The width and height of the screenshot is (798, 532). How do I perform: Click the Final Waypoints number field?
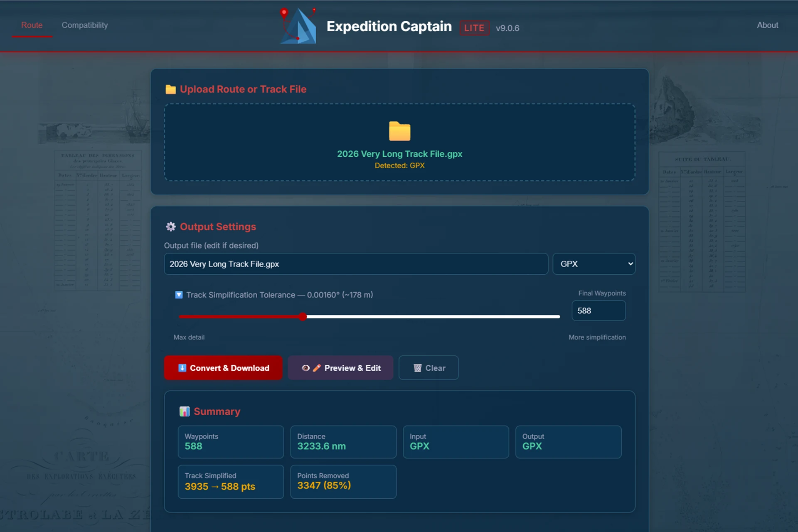pos(598,310)
